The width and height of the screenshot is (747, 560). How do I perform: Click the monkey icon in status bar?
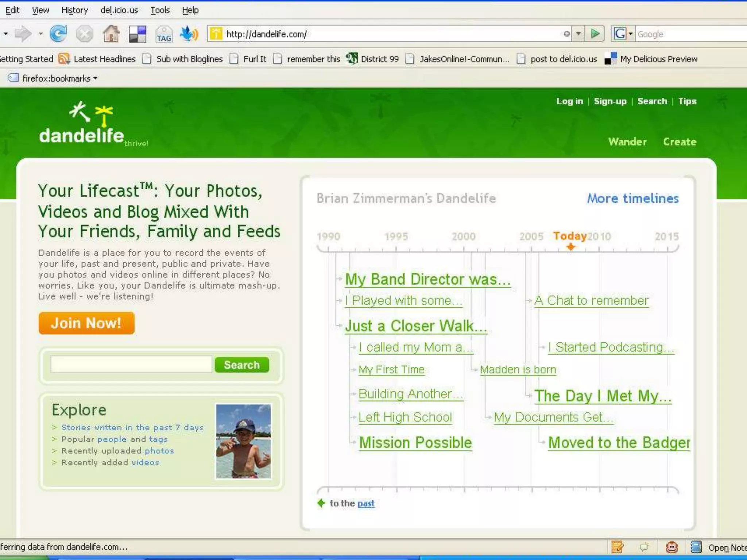671,547
